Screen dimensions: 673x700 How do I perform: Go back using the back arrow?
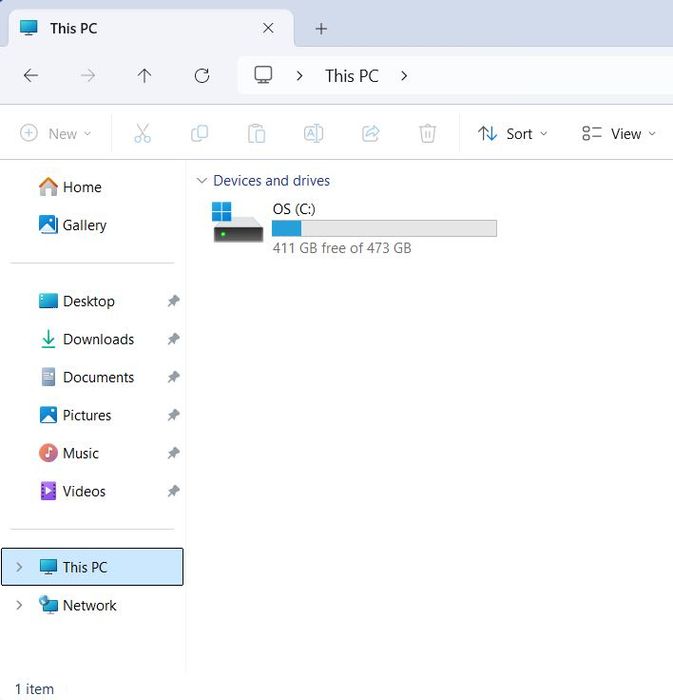point(31,75)
